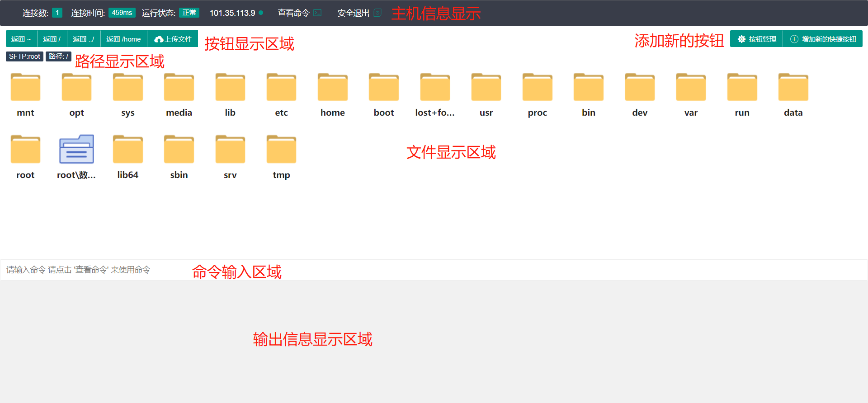868x403 pixels.
Task: Open the mnt folder
Action: (x=25, y=87)
